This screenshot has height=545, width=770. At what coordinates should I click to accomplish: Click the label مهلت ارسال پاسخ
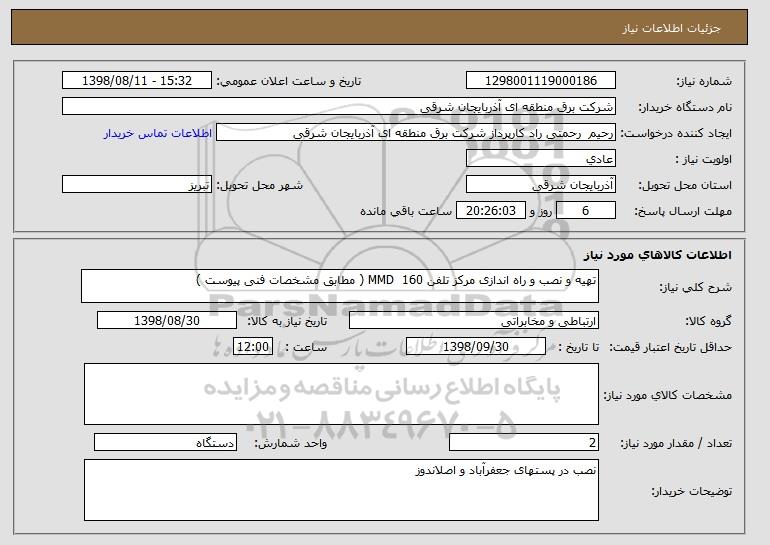(x=683, y=212)
